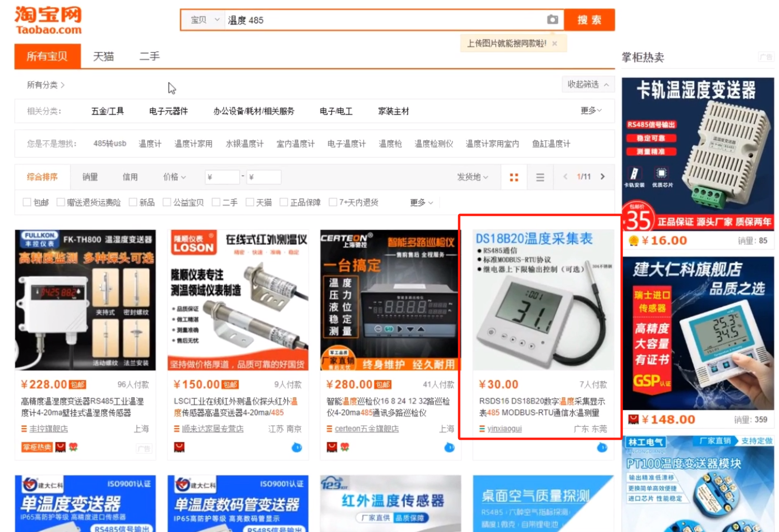Expand 更多 related categories
The height and width of the screenshot is (532, 779).
coord(591,111)
